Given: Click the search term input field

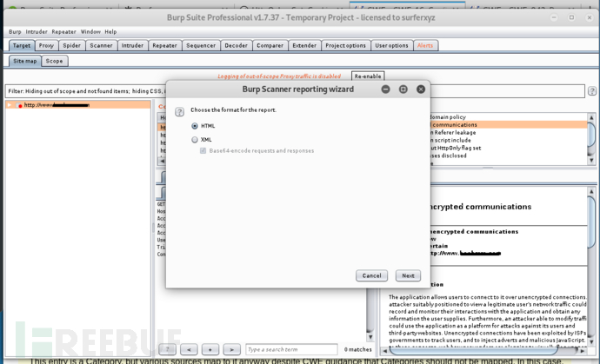Looking at the screenshot, I should [x=291, y=349].
